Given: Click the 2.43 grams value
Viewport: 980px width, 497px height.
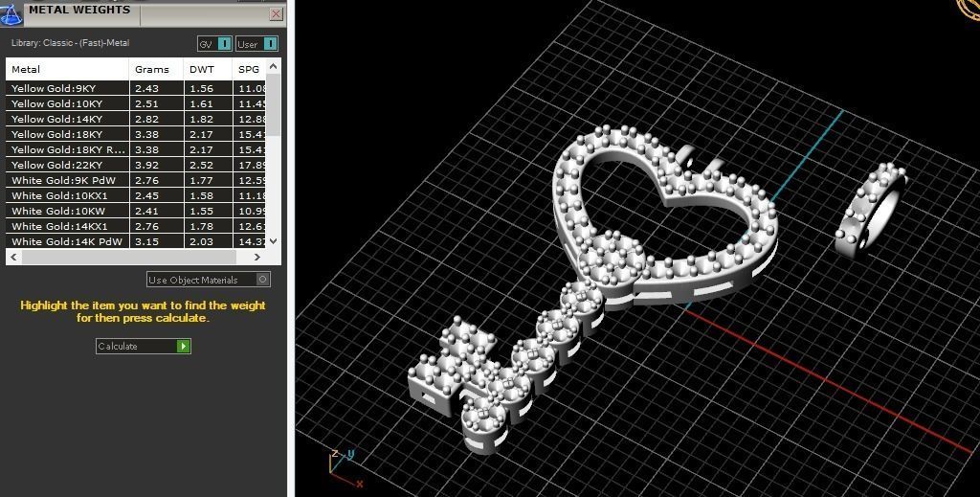Looking at the screenshot, I should pyautogui.click(x=146, y=89).
